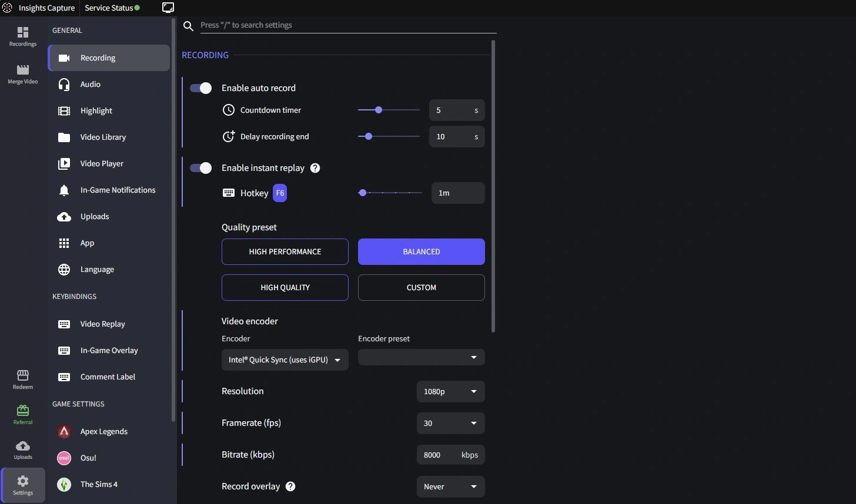Open the Record overlay help icon

pos(289,486)
